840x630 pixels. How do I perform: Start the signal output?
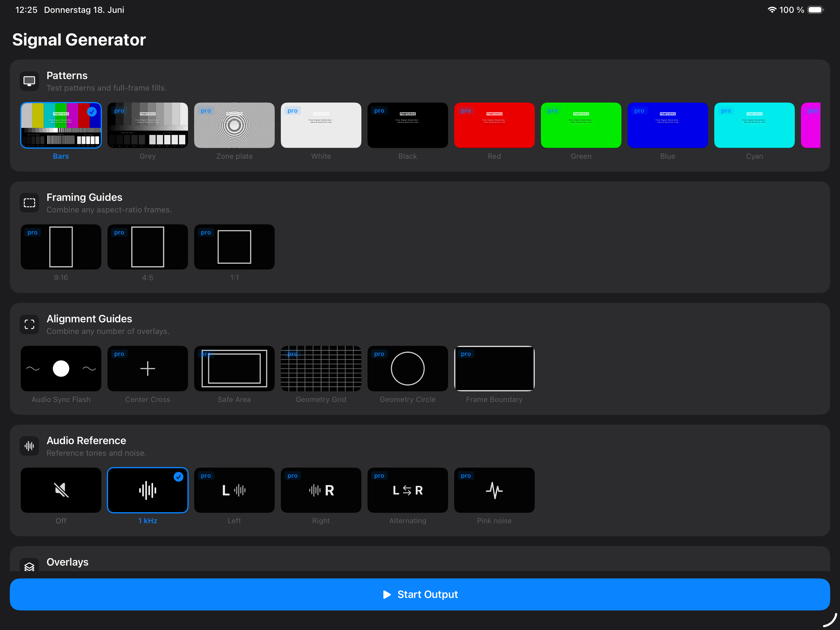[420, 594]
